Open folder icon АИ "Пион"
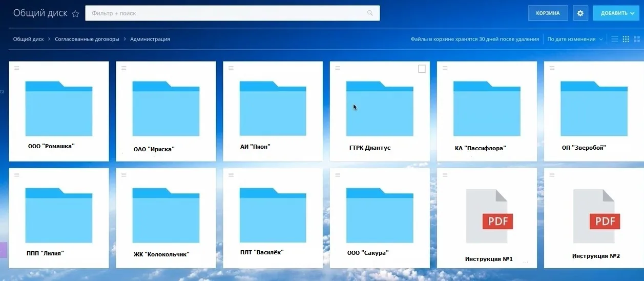 point(273,108)
